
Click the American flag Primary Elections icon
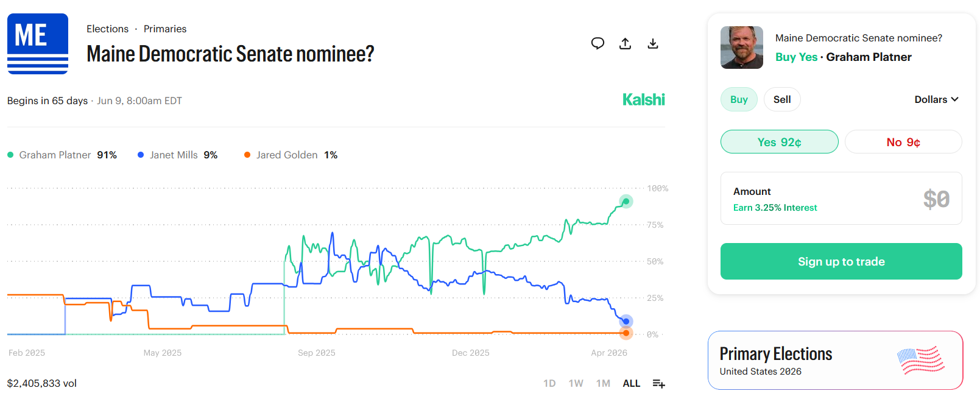click(x=920, y=359)
